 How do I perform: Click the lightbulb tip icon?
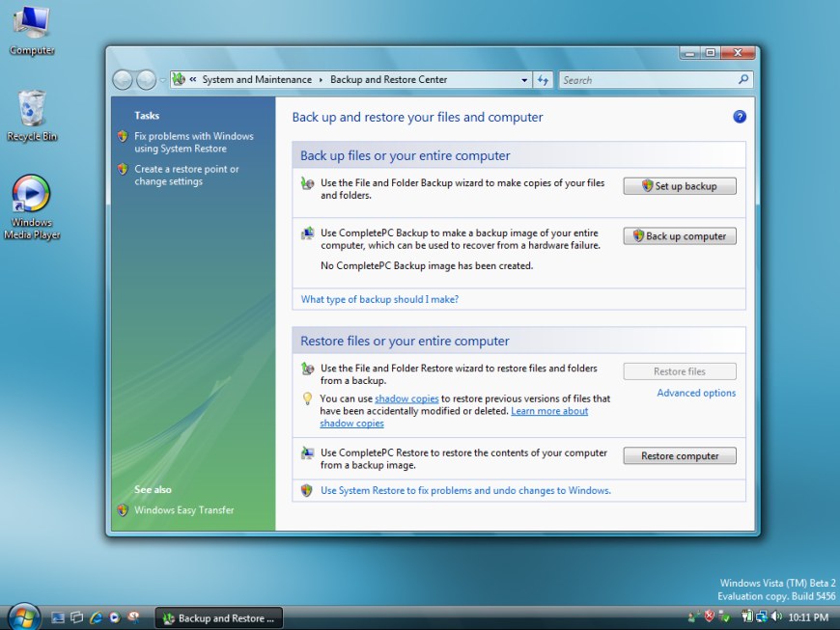pos(307,398)
